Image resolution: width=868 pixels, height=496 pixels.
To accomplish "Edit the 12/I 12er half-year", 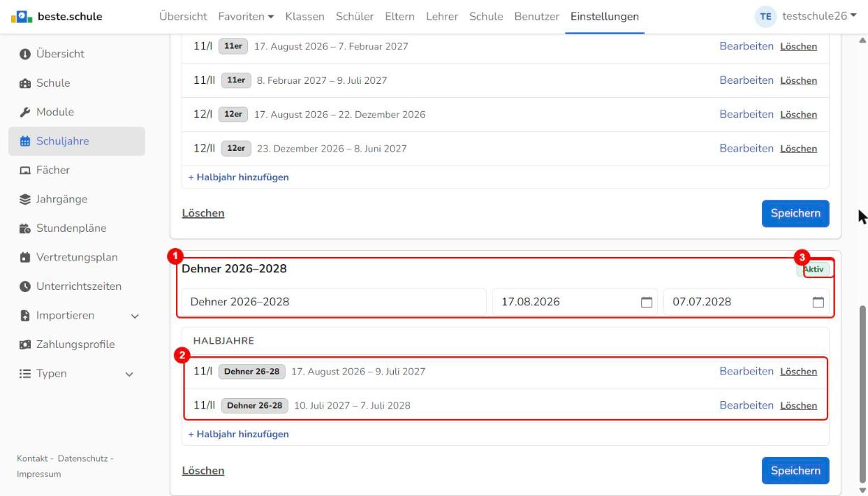I will pos(746,114).
